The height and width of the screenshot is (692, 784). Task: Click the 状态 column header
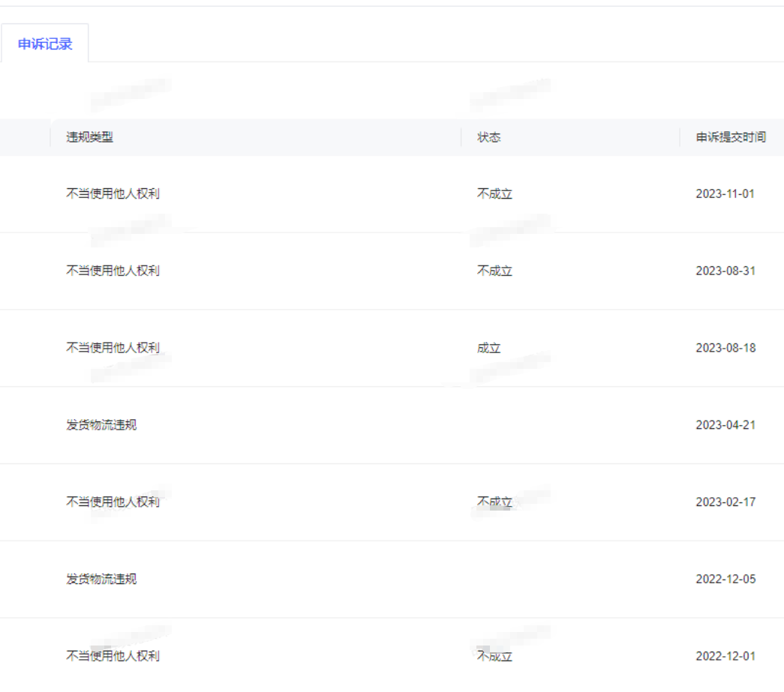click(488, 137)
